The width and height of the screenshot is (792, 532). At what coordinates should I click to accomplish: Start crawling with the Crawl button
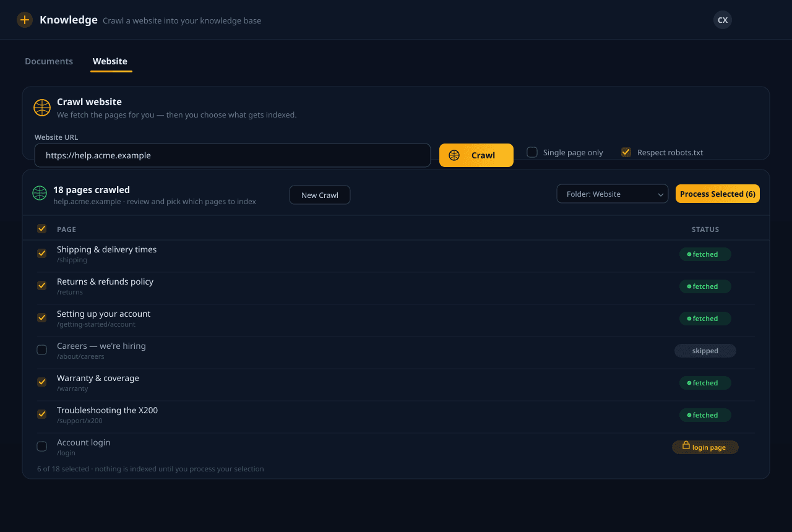(476, 155)
